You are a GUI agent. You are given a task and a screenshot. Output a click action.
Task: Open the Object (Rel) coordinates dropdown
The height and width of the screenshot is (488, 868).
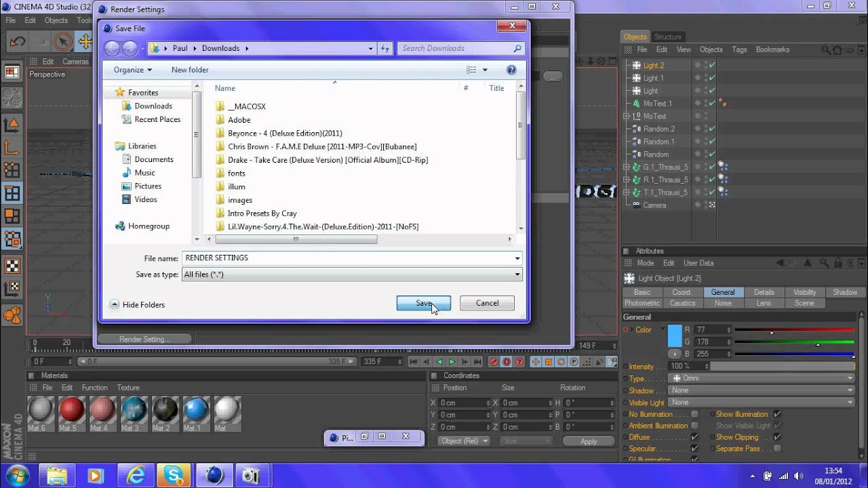click(x=464, y=441)
